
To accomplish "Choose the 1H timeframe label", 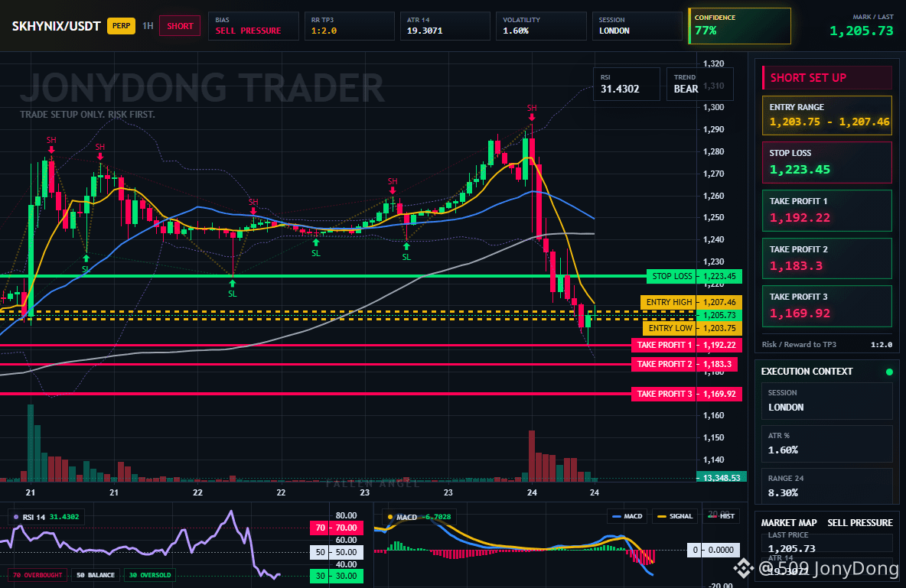I will tap(148, 26).
